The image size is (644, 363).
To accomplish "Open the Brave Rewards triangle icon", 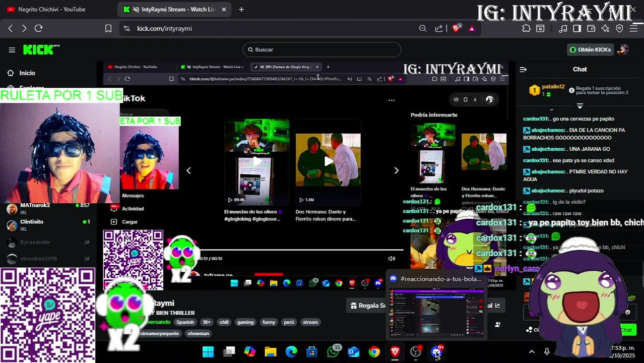I will coord(472,29).
